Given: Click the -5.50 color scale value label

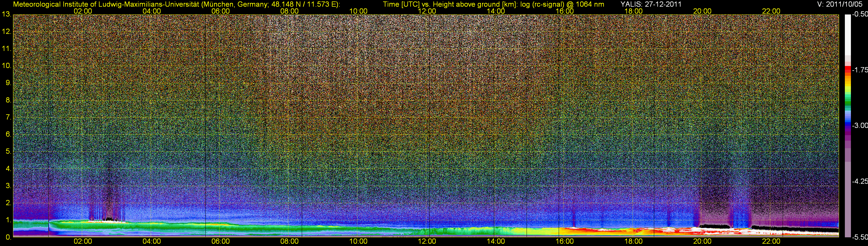Looking at the screenshot, I should pos(860,237).
